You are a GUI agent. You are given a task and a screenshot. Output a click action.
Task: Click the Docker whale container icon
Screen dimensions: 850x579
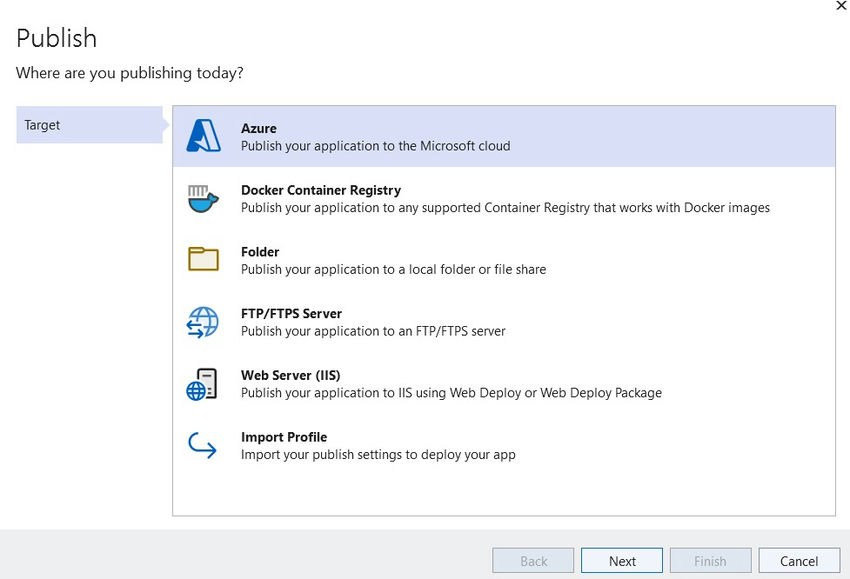click(203, 198)
